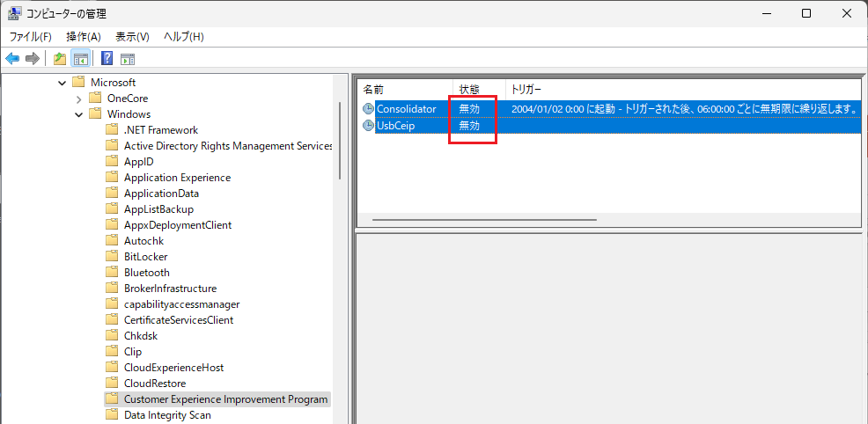Viewport: 868px width, 424px height.
Task: Click the Up one level folder icon
Action: (60, 58)
